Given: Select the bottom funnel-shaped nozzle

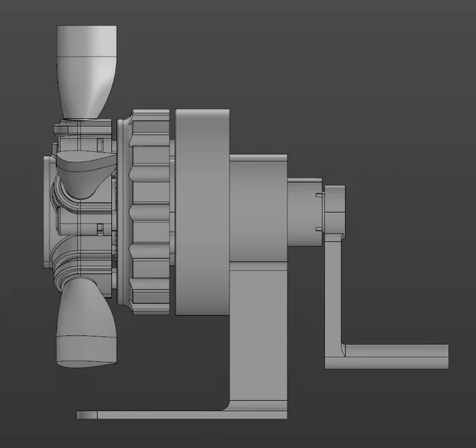Looking at the screenshot, I should [87, 323].
